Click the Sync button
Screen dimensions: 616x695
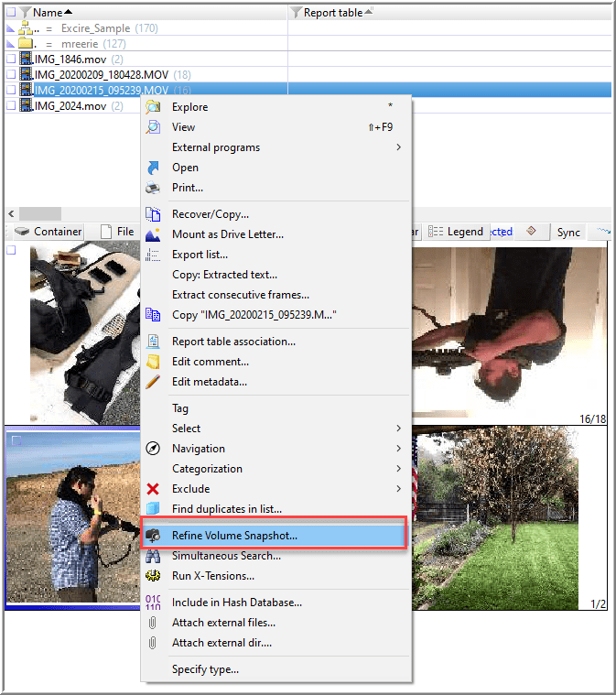[568, 232]
